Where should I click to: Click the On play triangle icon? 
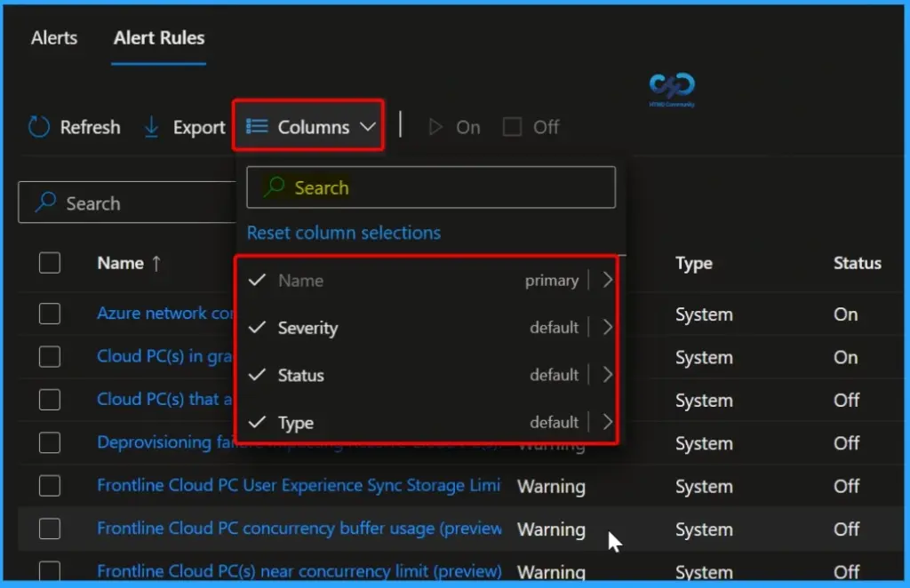pos(435,127)
